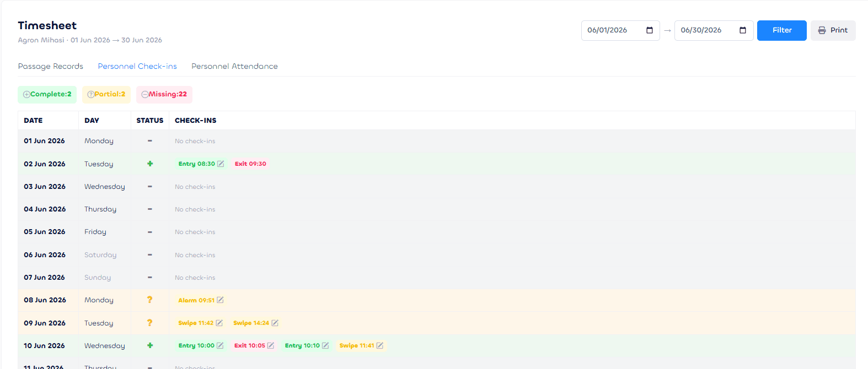Click the Alarm 09:51 tag text
Screen dimensions: 868x369
pyautogui.click(x=196, y=300)
